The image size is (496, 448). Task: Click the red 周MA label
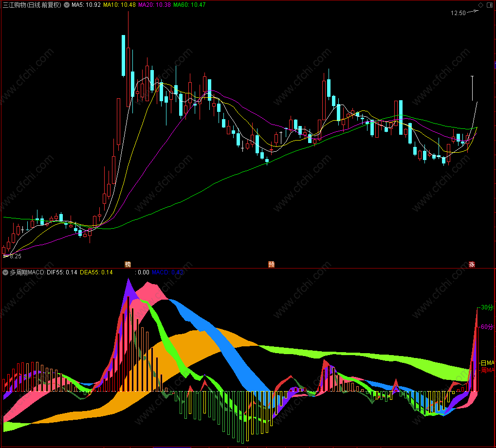coord(487,370)
